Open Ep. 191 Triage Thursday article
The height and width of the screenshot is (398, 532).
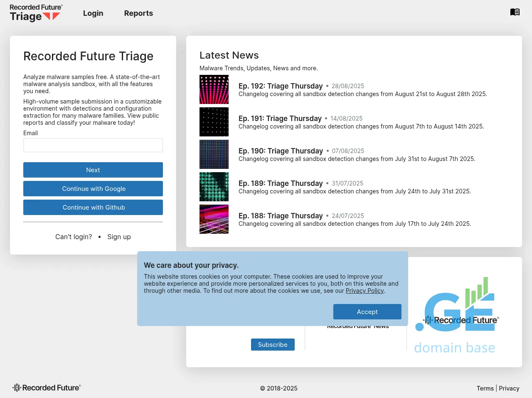click(280, 119)
